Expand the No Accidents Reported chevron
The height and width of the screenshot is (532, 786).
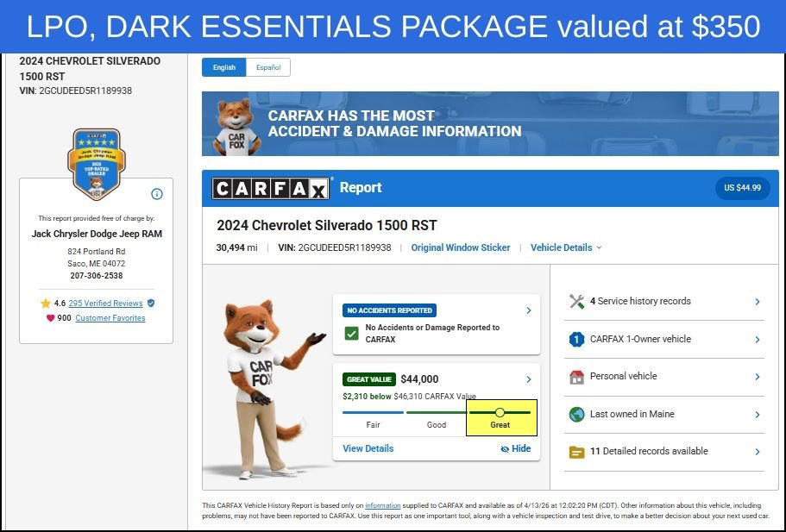point(529,310)
